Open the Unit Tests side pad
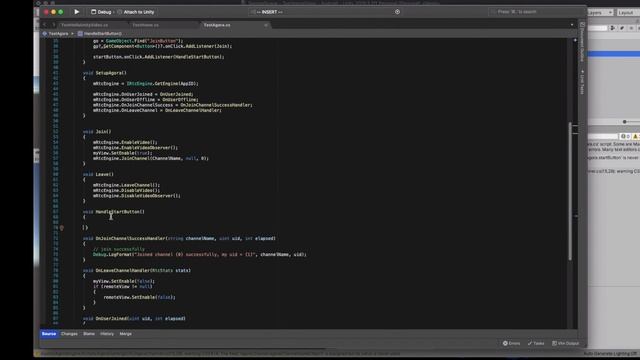The height and width of the screenshot is (360, 640). [582, 82]
